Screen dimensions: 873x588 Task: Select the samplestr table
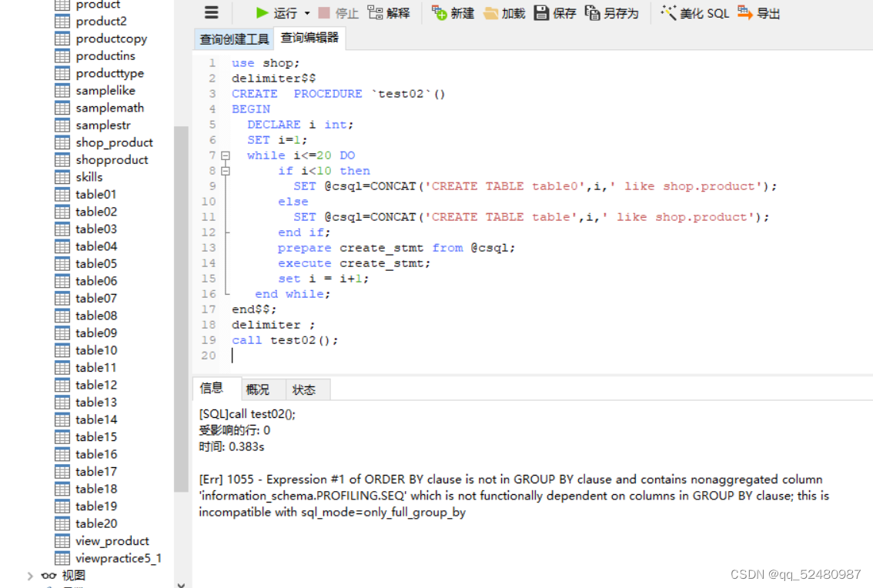click(x=103, y=125)
